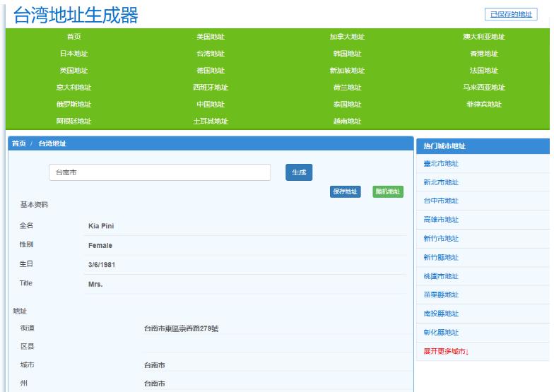The image size is (554, 392).
Task: Open 美国地址 in the green navigation menu
Action: pos(211,37)
